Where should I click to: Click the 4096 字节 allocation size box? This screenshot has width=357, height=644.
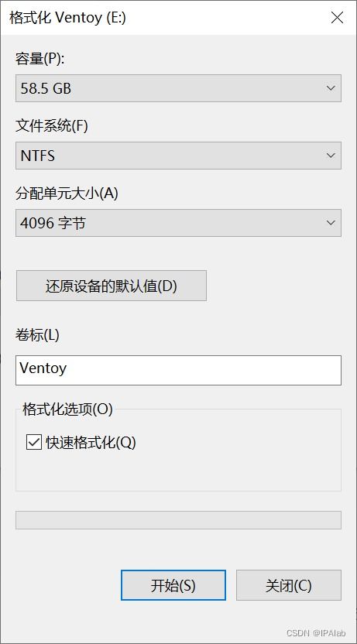pos(178,223)
